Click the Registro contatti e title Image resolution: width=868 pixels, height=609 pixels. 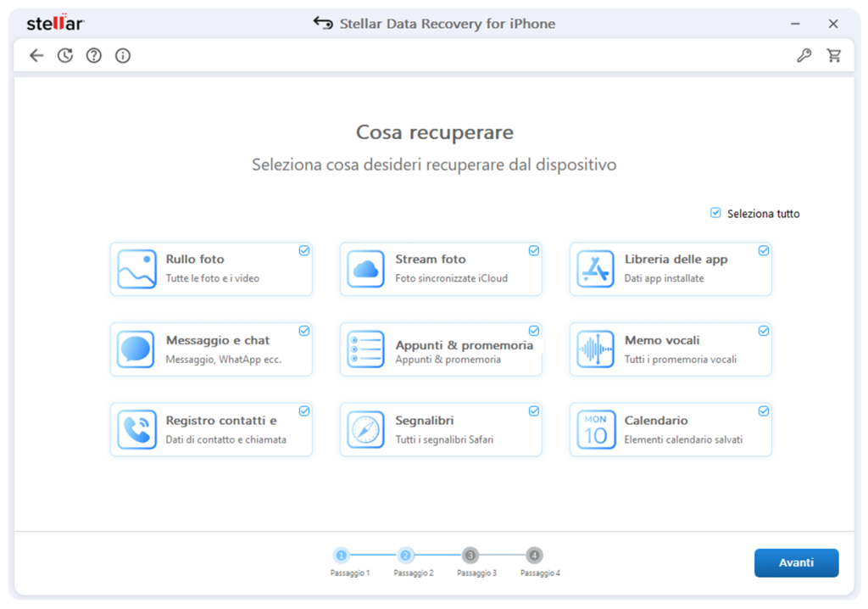[221, 421]
